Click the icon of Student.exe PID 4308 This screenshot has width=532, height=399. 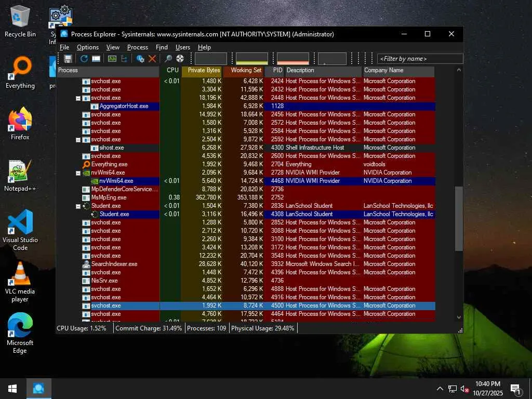click(95, 214)
